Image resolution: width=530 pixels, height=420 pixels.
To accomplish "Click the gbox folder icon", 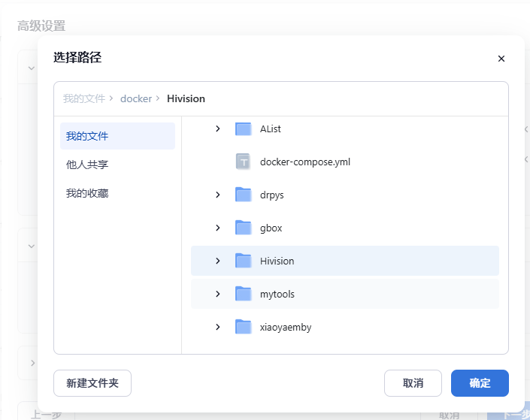I will point(243,228).
